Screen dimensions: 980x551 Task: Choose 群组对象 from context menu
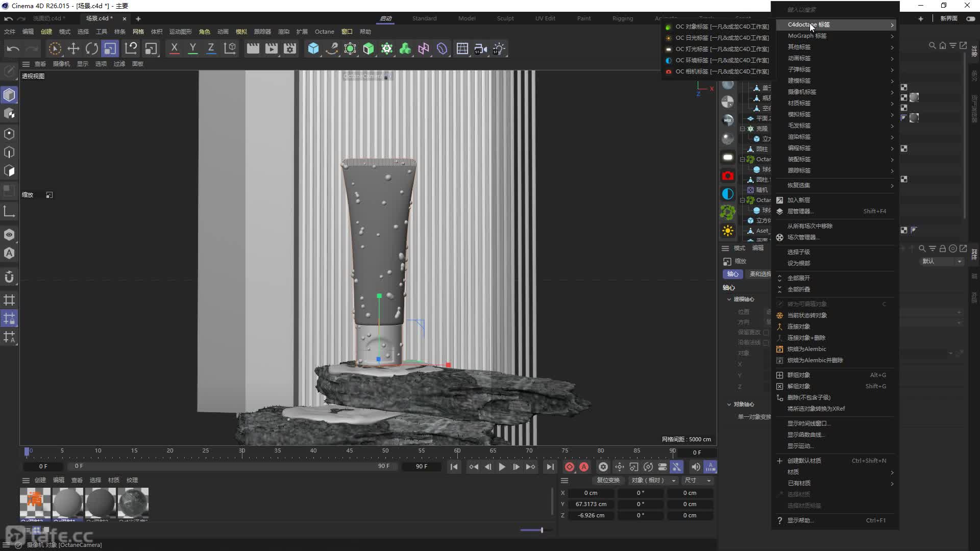(x=836, y=375)
